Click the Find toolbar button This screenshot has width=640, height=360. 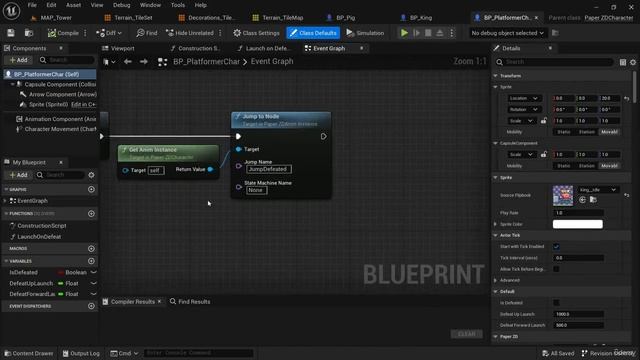(147, 33)
